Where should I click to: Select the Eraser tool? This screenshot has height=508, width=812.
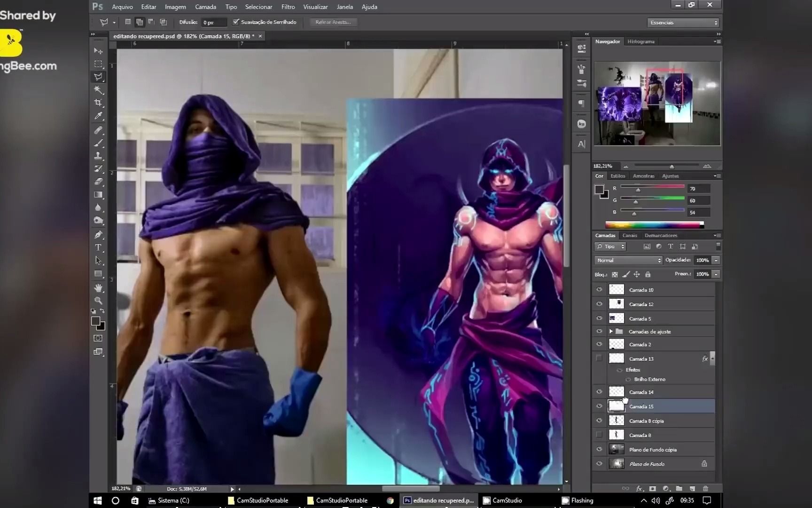98,182
